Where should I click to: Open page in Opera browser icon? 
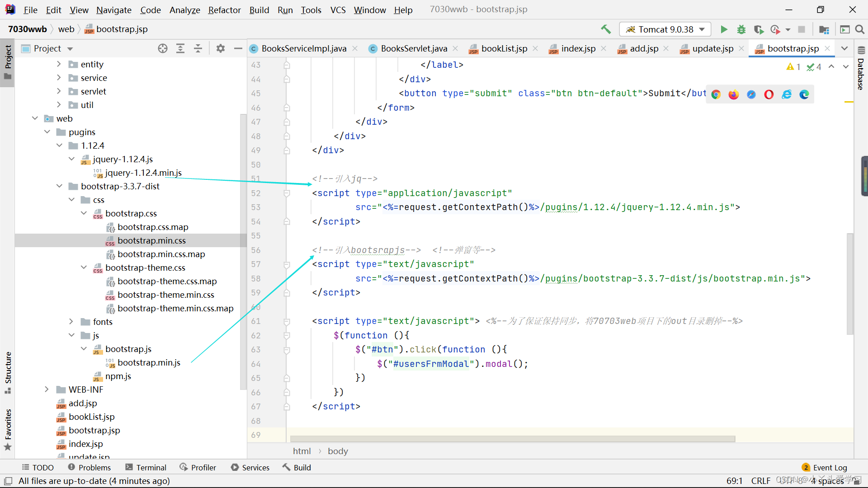(x=769, y=94)
